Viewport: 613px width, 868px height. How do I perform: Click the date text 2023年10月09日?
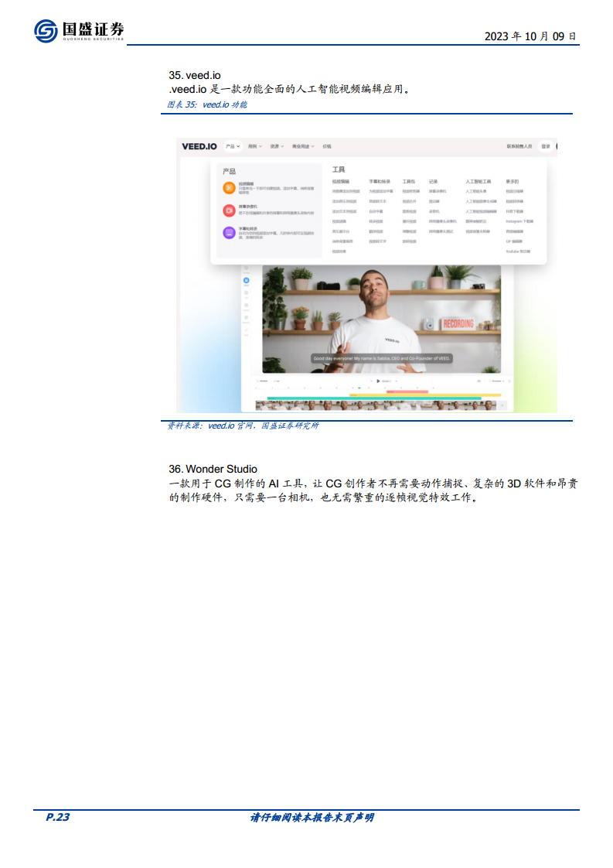coord(530,36)
